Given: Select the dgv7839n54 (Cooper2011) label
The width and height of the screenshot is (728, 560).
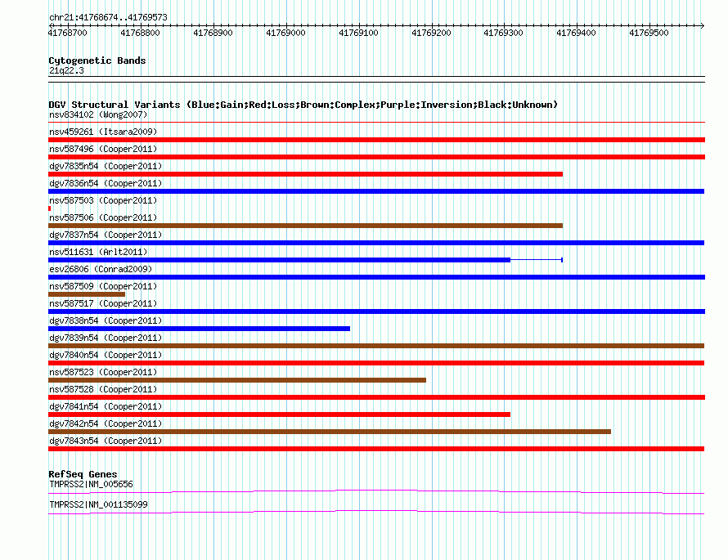Looking at the screenshot, I should coord(106,338).
